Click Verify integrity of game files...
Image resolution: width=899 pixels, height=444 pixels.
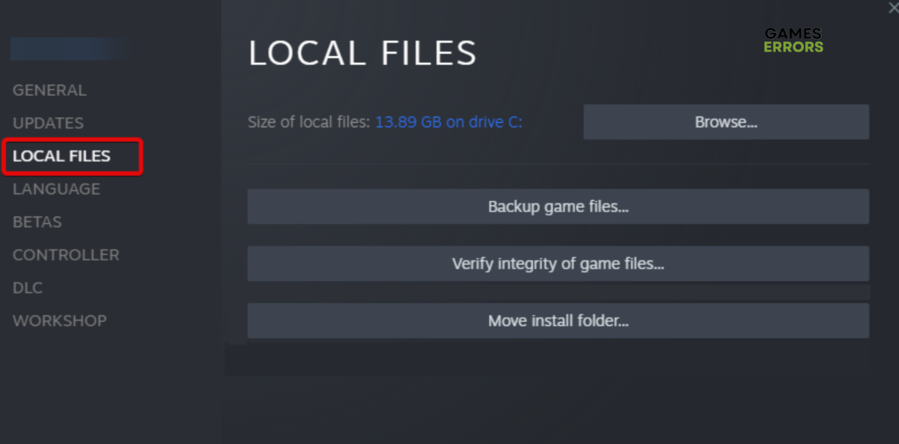click(x=558, y=264)
